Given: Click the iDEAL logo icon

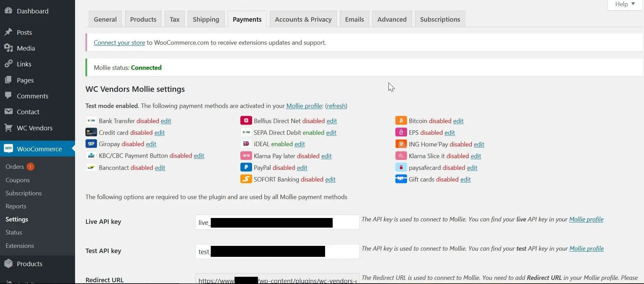Looking at the screenshot, I should click(246, 144).
